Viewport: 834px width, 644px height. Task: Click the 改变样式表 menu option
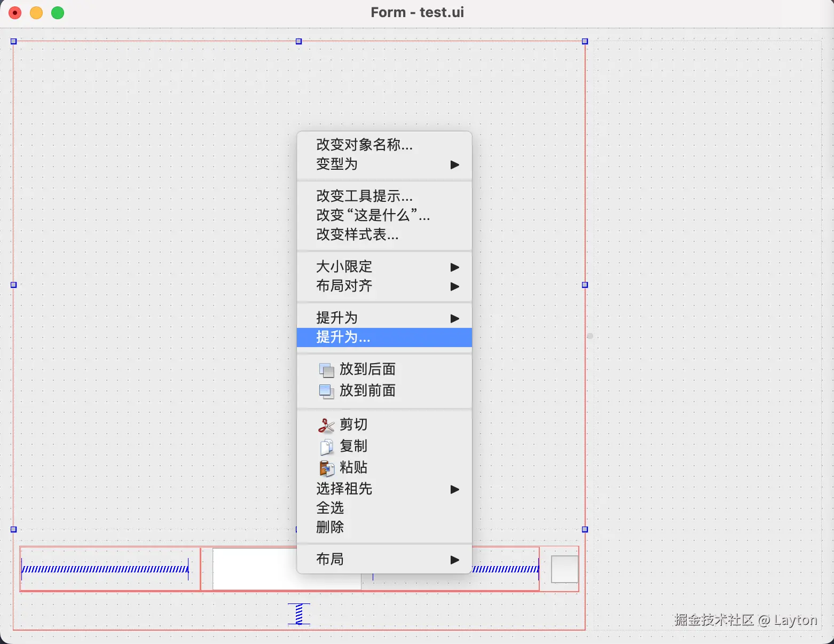pos(357,235)
